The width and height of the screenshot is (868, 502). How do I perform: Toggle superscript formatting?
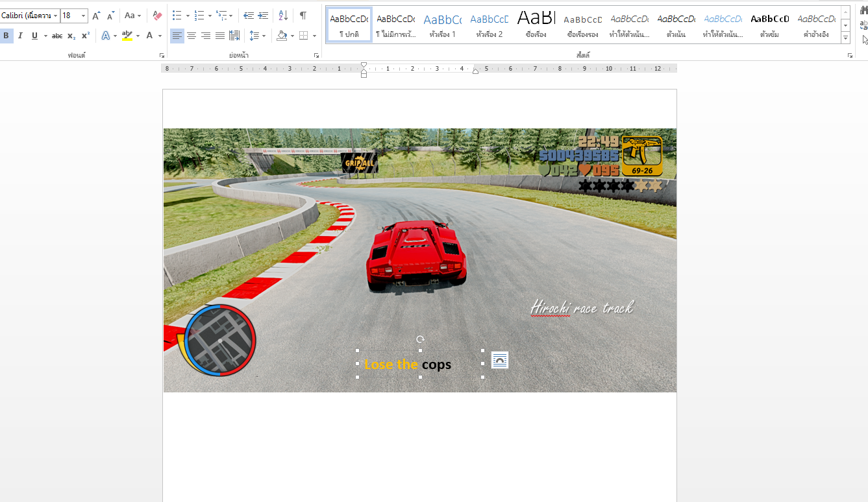[x=86, y=36]
